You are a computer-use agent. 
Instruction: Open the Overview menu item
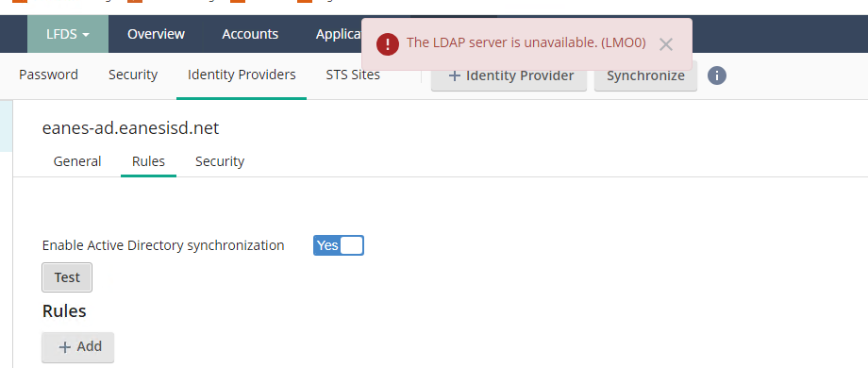click(156, 34)
